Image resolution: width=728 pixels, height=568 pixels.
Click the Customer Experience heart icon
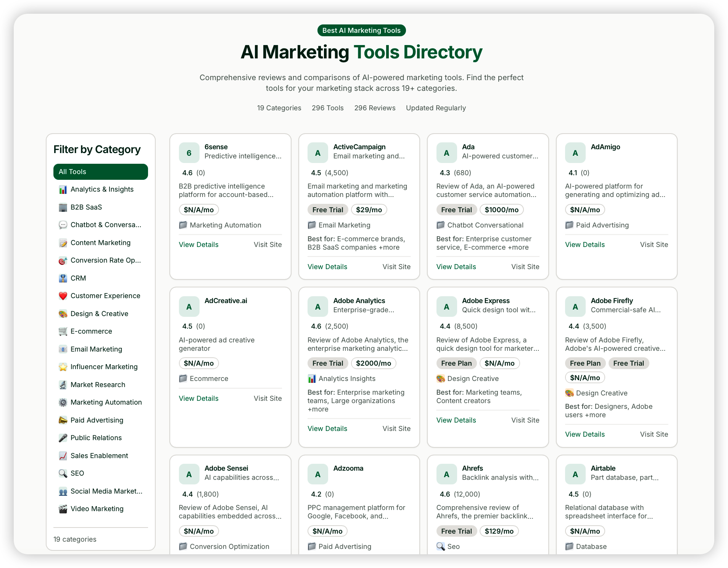pos(63,295)
